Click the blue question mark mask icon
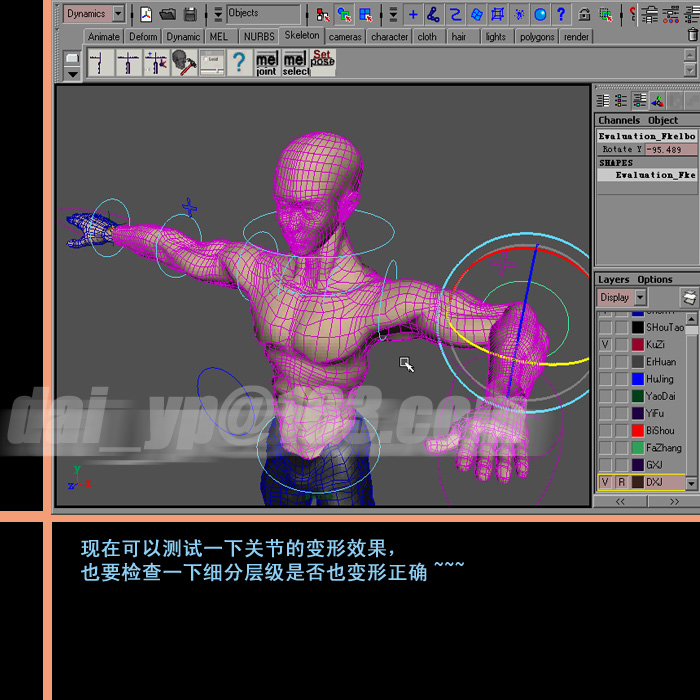The width and height of the screenshot is (700, 700). (561, 14)
